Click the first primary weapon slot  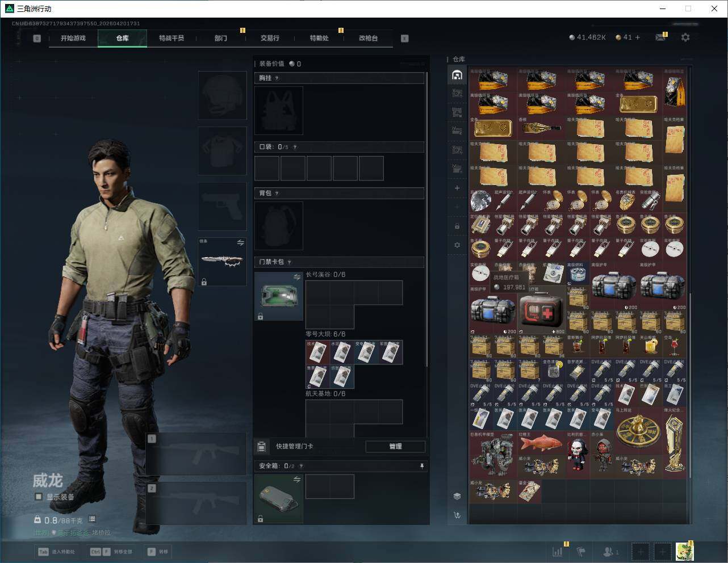pyautogui.click(x=196, y=454)
